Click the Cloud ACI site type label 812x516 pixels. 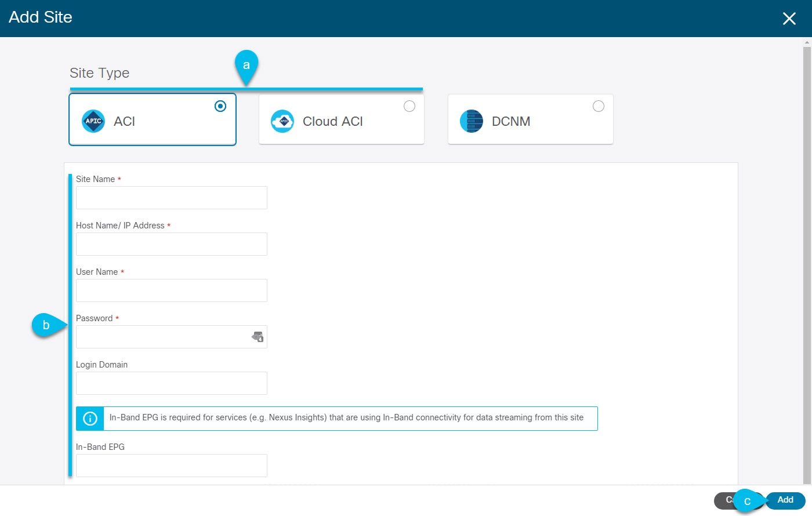click(x=333, y=121)
